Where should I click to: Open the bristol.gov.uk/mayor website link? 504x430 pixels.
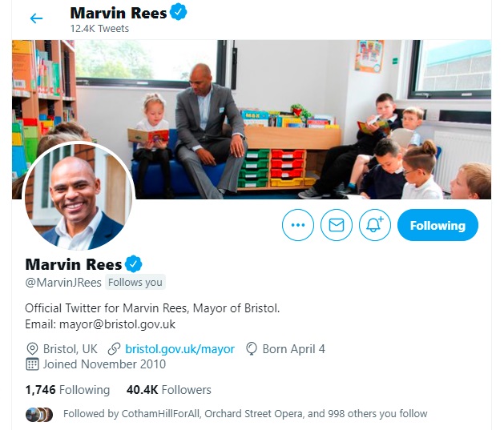click(180, 349)
